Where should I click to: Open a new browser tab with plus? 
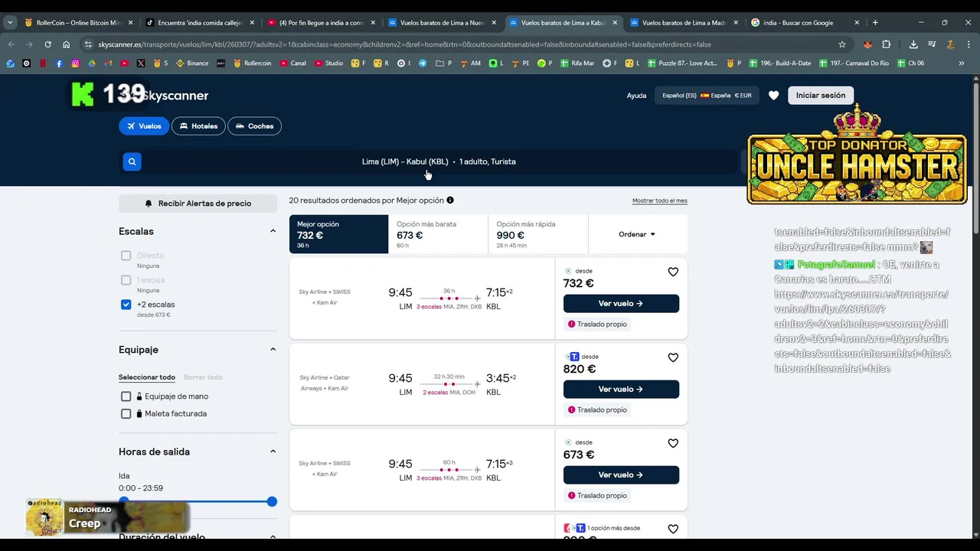coord(875,22)
